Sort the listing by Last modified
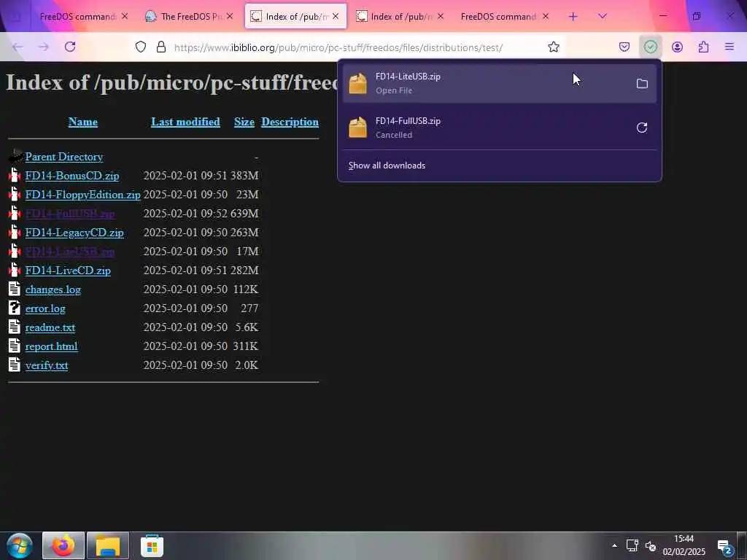This screenshot has height=560, width=747. pos(185,122)
